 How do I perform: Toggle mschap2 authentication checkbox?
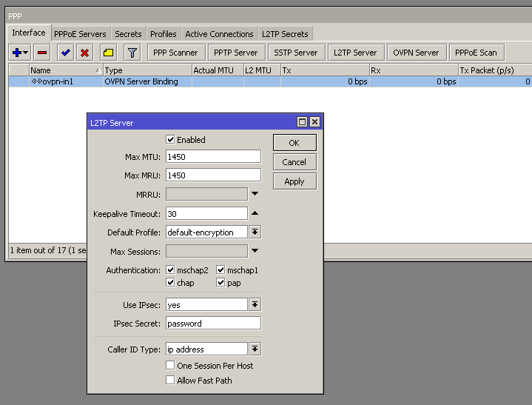(x=171, y=270)
